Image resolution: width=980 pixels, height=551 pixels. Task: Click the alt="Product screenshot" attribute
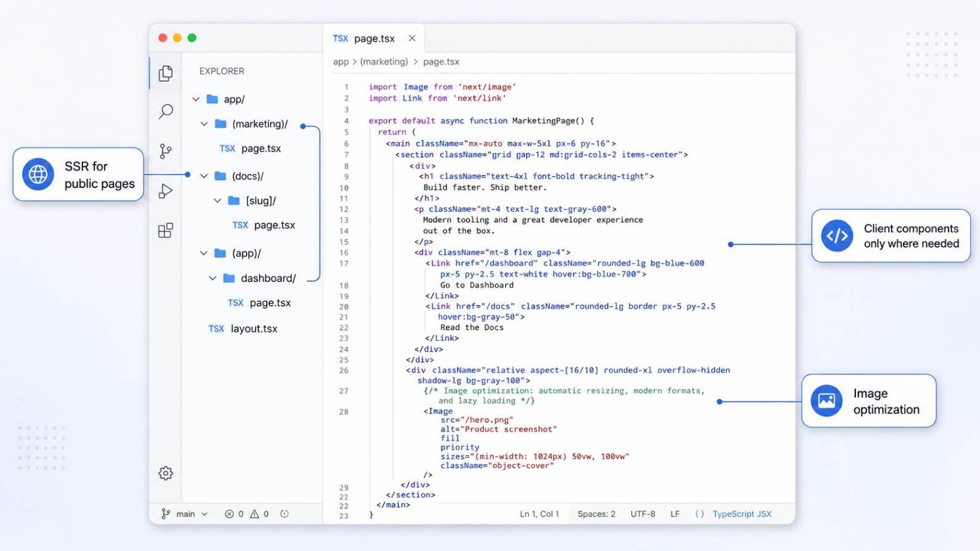point(499,429)
